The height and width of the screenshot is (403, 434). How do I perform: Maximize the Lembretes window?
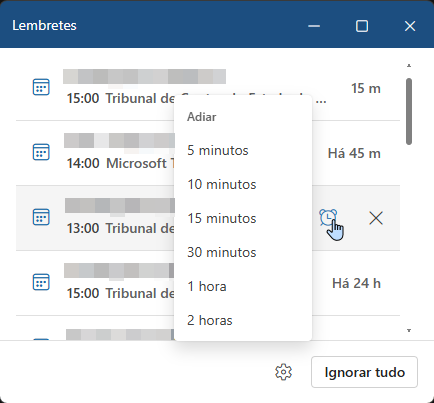pyautogui.click(x=362, y=26)
